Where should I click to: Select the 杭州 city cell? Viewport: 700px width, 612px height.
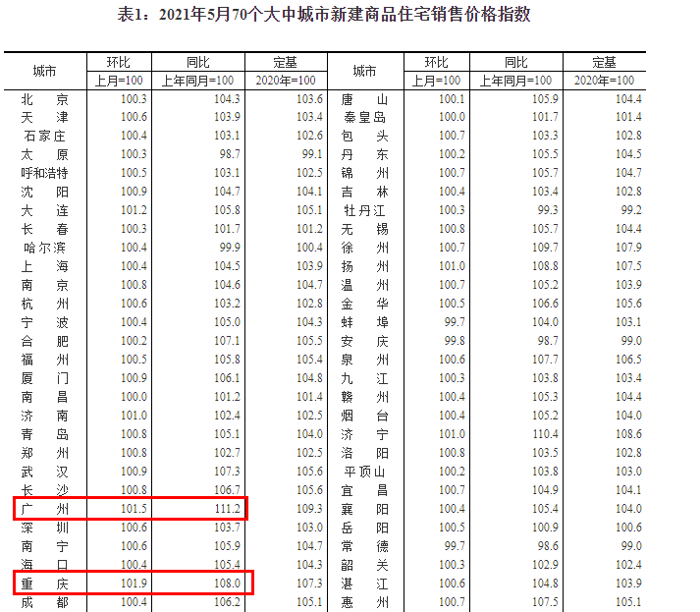[x=44, y=305]
